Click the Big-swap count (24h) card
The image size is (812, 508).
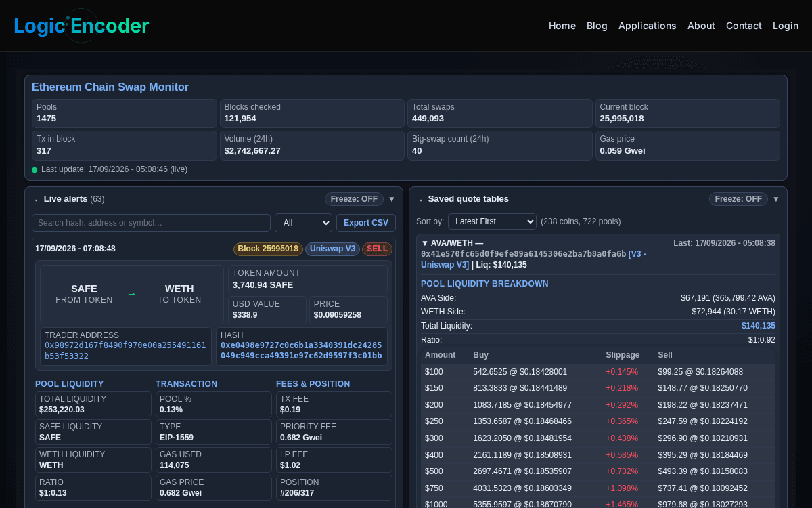pyautogui.click(x=500, y=146)
